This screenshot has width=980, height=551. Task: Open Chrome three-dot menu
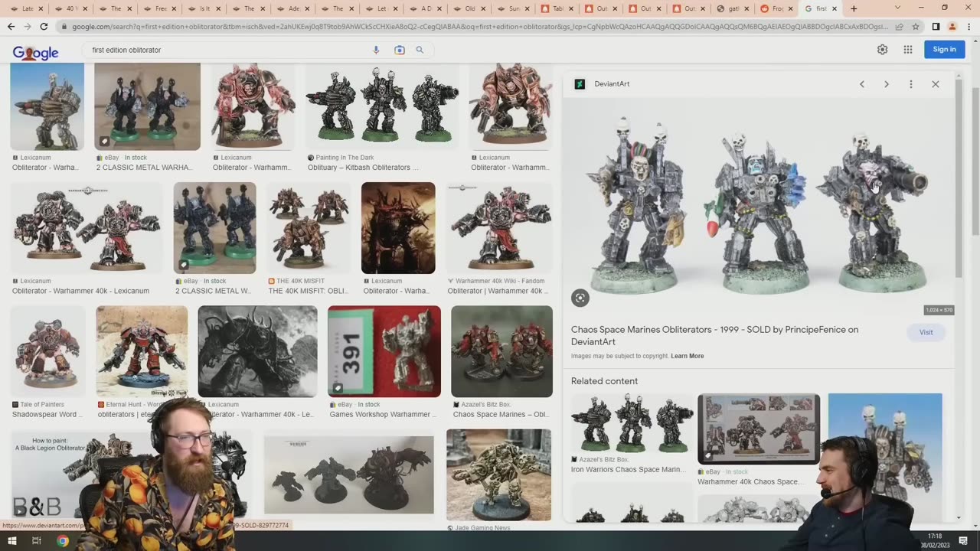969,26
